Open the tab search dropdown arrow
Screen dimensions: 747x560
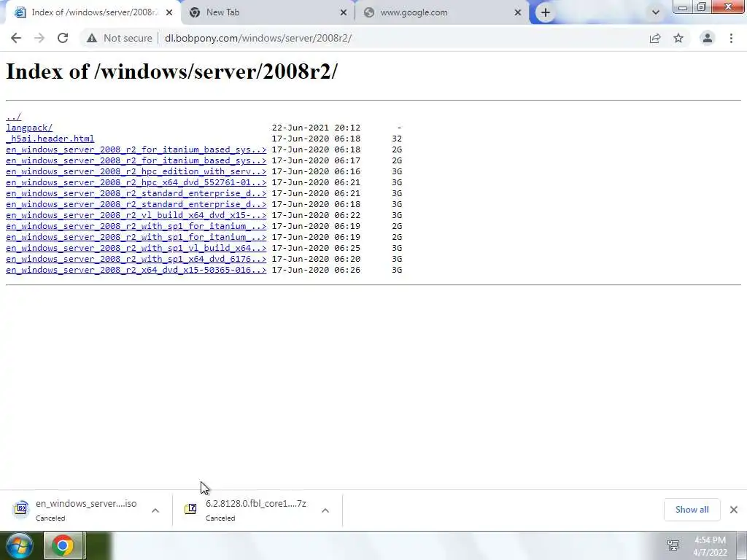click(656, 12)
